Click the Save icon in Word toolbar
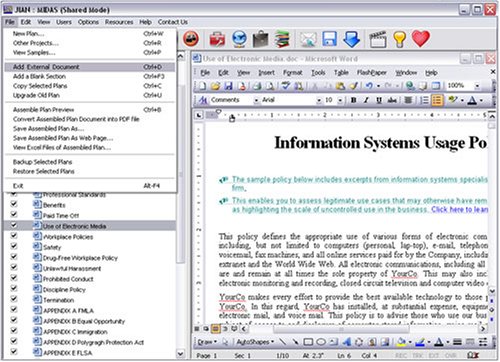The height and width of the screenshot is (362, 500). point(228,86)
